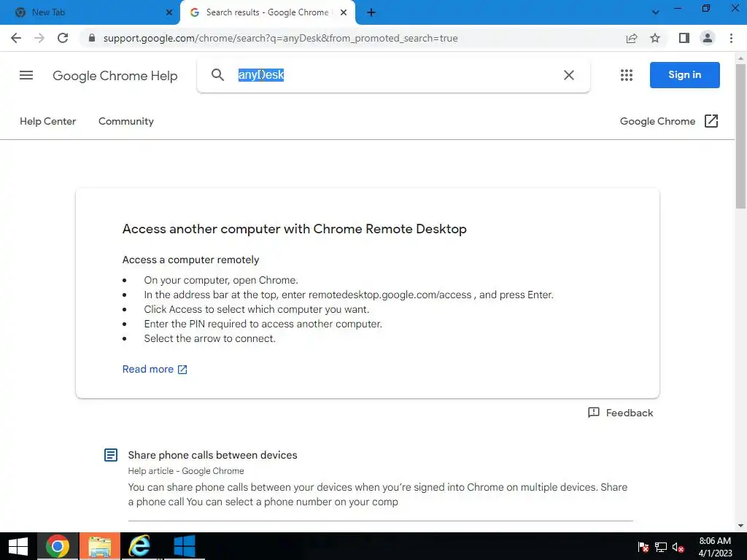The height and width of the screenshot is (560, 747).
Task: Click the scrollbar up arrow
Action: (741, 58)
